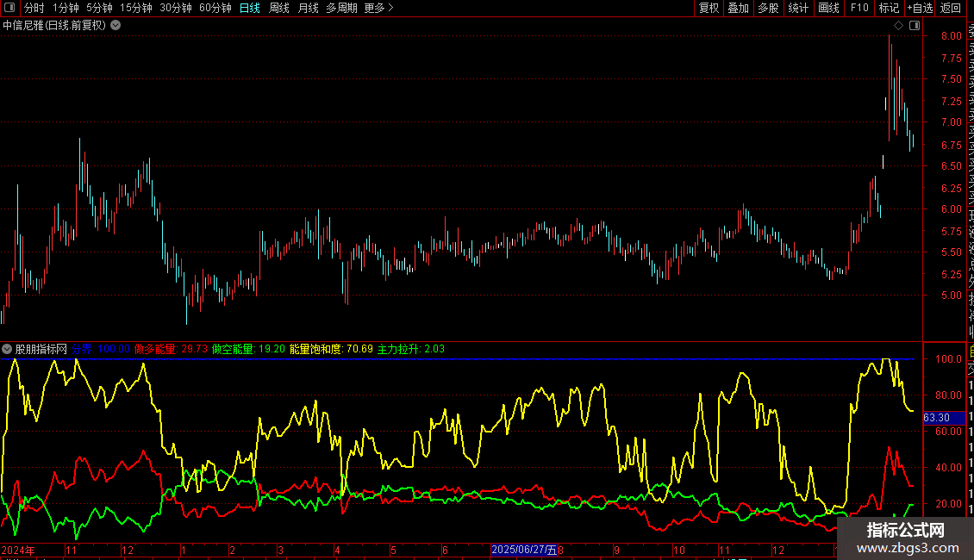Click the 叠加 overlay button
The width and height of the screenshot is (974, 560).
coord(739,8)
